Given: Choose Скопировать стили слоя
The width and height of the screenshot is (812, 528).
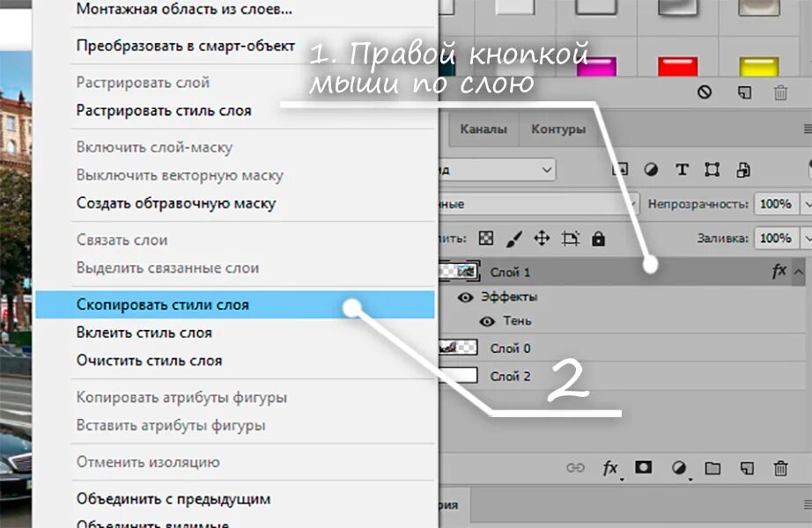Looking at the screenshot, I should tap(234, 304).
